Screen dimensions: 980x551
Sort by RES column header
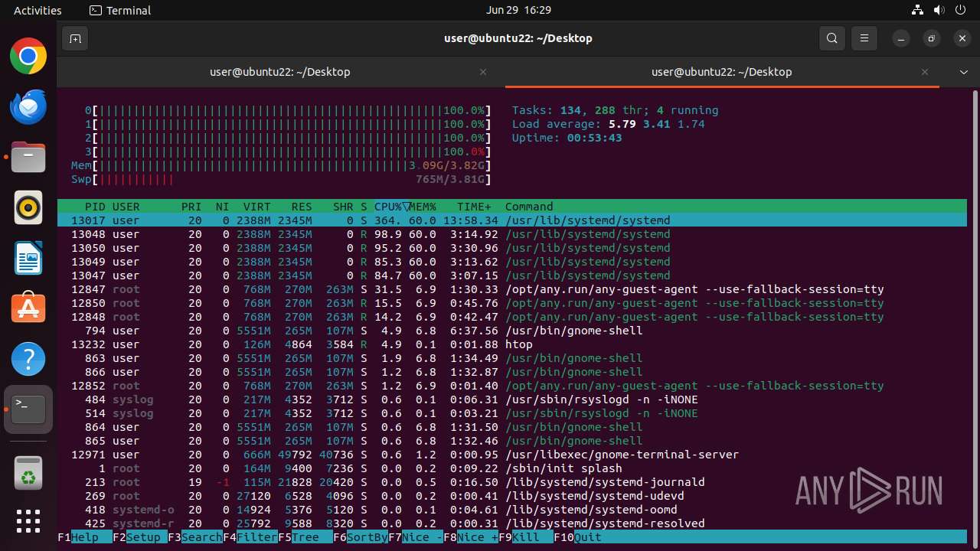[x=302, y=207]
